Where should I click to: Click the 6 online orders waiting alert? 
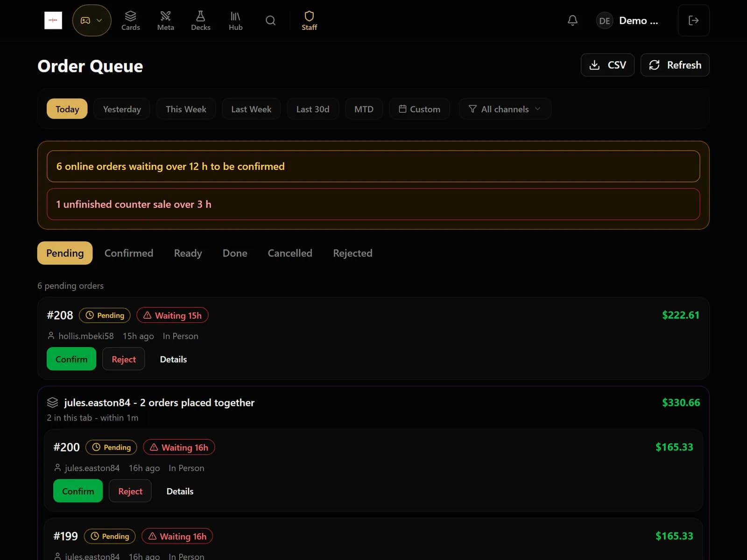pos(373,166)
